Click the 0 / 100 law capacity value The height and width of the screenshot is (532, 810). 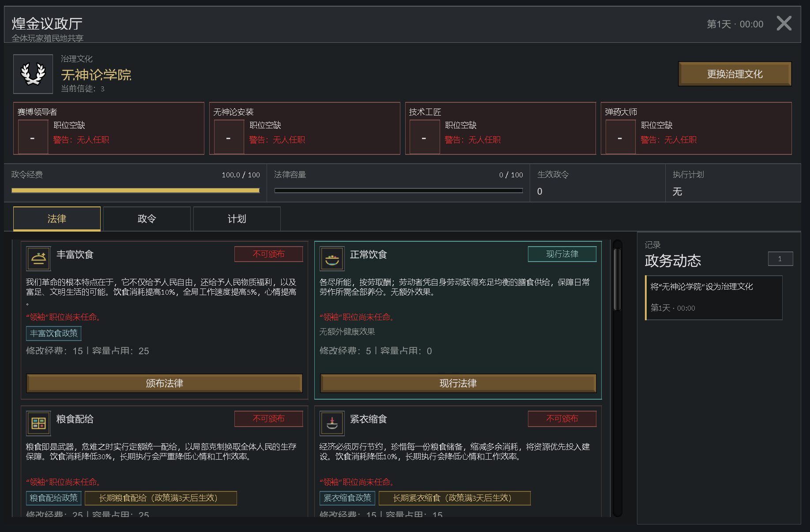tap(511, 175)
